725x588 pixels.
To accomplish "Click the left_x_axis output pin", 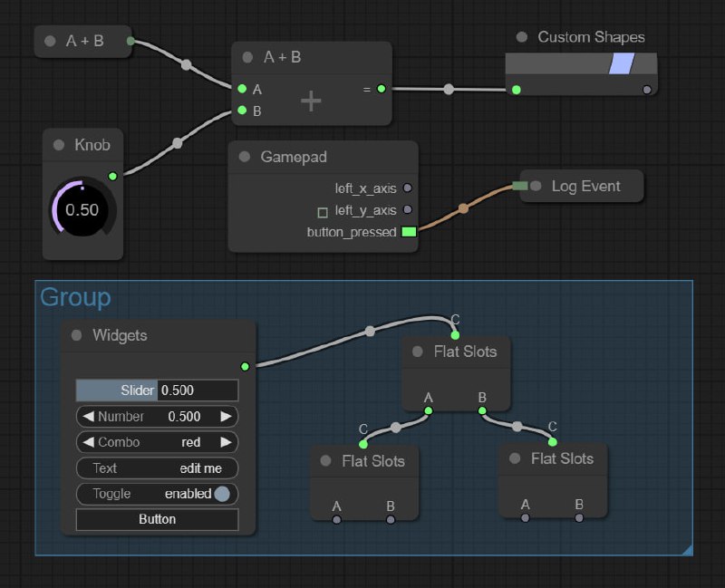I will point(409,188).
